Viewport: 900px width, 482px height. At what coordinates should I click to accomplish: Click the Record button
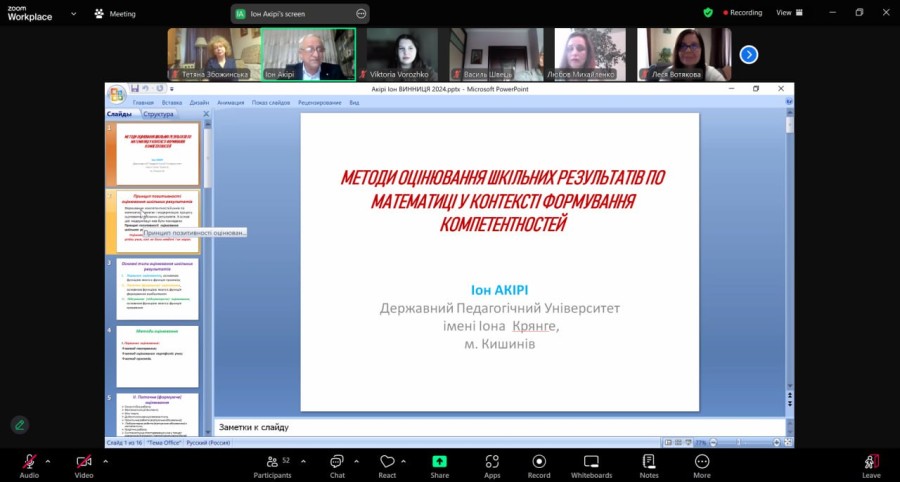[539, 466]
